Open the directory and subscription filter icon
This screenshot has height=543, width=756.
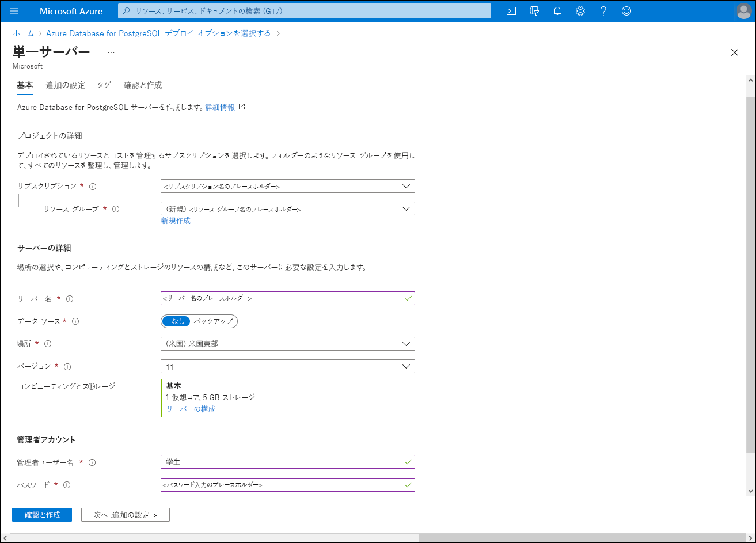click(534, 11)
